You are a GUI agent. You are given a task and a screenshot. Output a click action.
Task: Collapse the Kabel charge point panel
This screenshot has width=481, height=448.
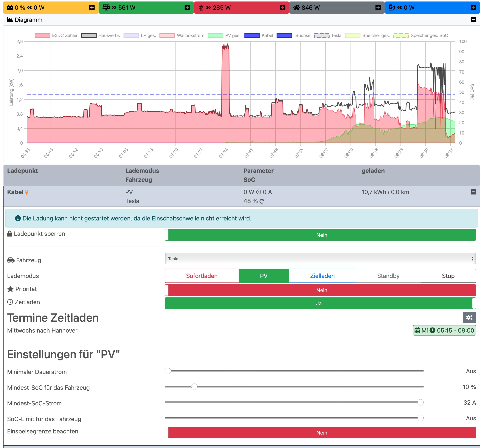tap(473, 192)
